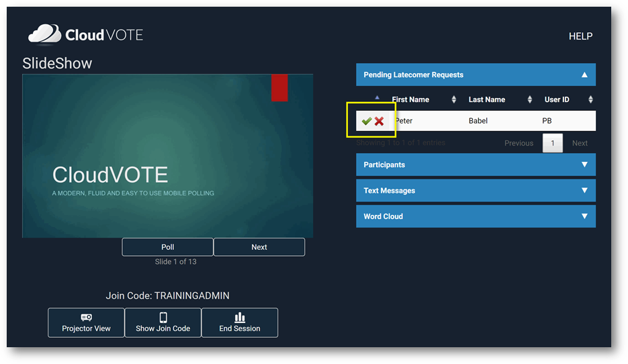Expand the Text Messages panel
The height and width of the screenshot is (364, 628).
(x=476, y=191)
